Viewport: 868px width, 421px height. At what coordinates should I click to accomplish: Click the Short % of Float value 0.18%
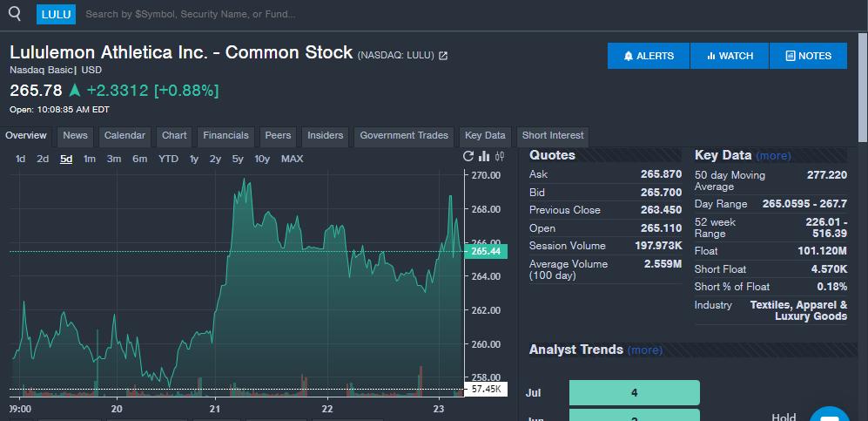point(832,287)
